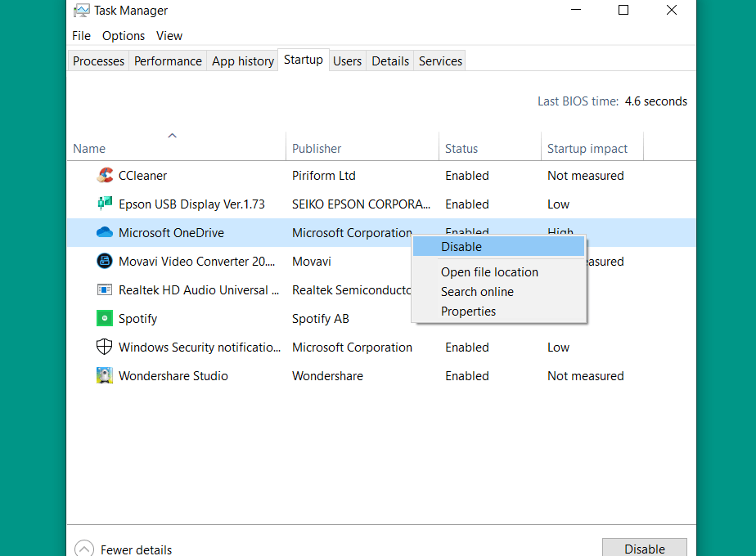This screenshot has height=556, width=756.
Task: Select the Realtek HD Audio Universal entry
Action: tap(199, 290)
